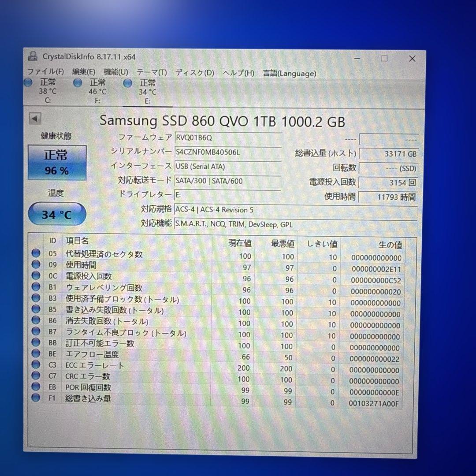
Task: Click the features field S.M.A.R.T., NCQ, TRIM
Action: (x=296, y=224)
